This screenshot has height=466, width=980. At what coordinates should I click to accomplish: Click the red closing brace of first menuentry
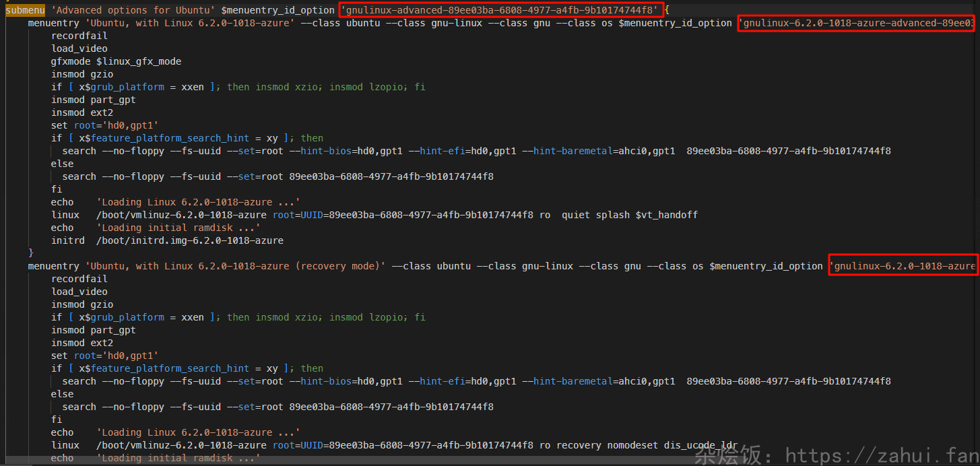click(31, 253)
